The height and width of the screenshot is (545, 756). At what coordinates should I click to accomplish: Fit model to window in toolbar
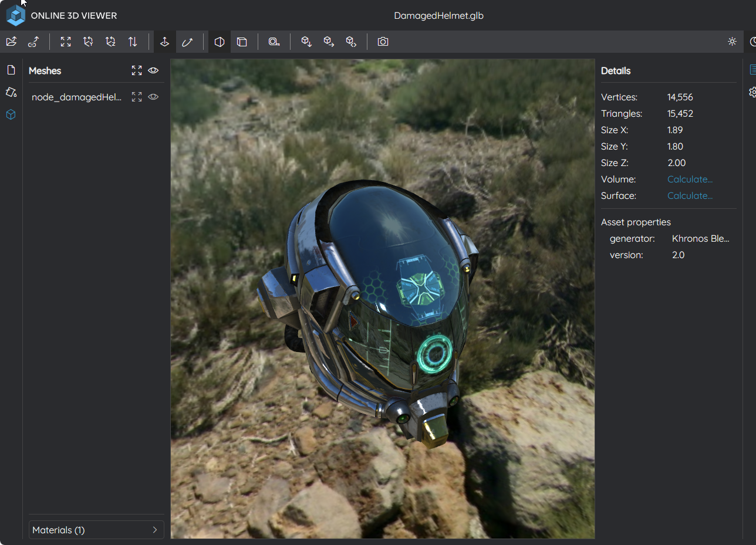tap(66, 42)
